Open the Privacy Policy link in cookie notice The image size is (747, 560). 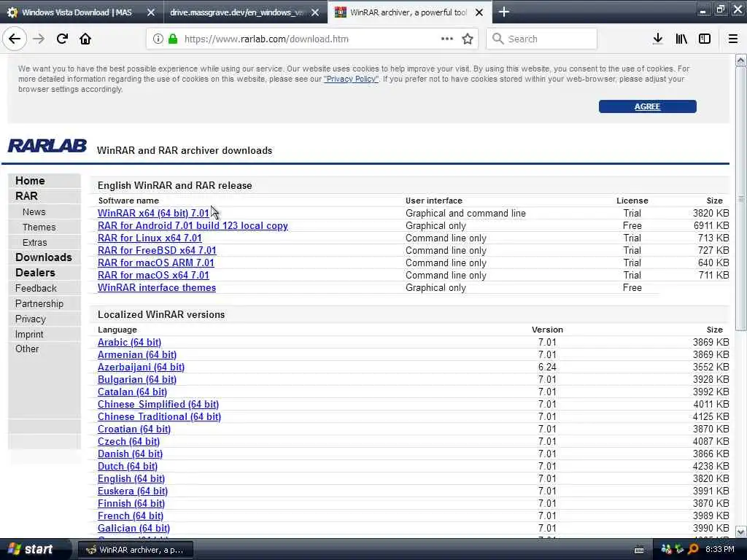[351, 79]
